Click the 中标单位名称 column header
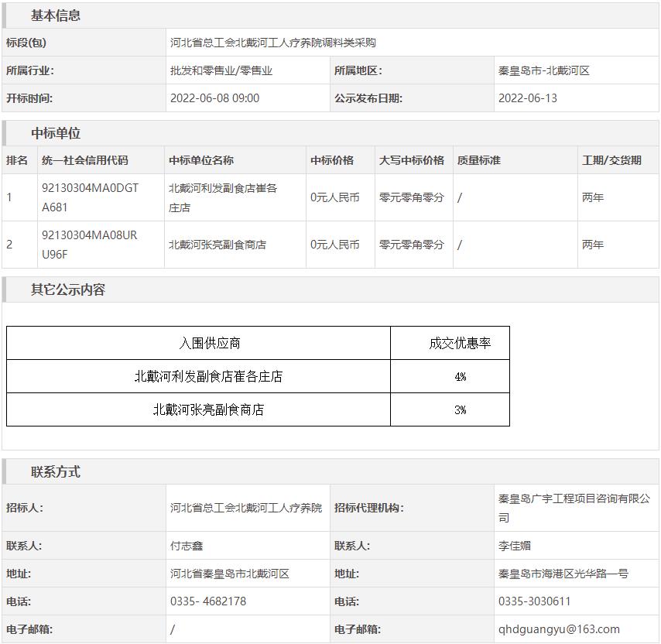 201,160
